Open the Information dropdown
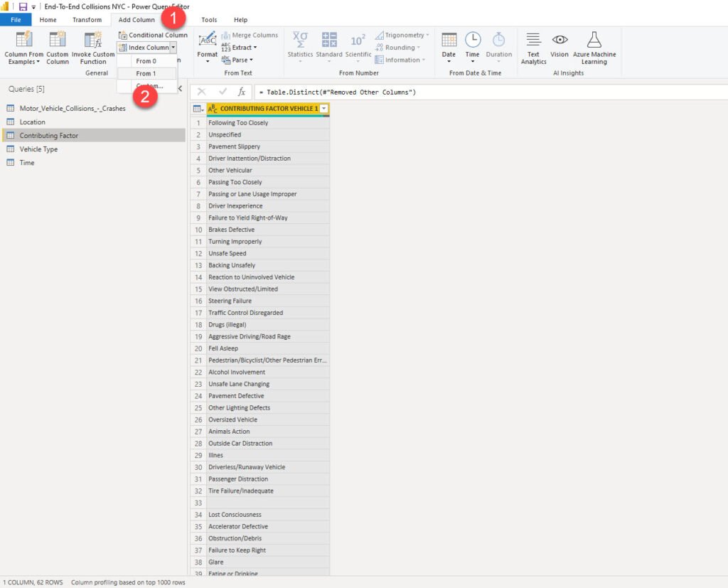Image resolution: width=728 pixels, height=588 pixels. tap(400, 60)
